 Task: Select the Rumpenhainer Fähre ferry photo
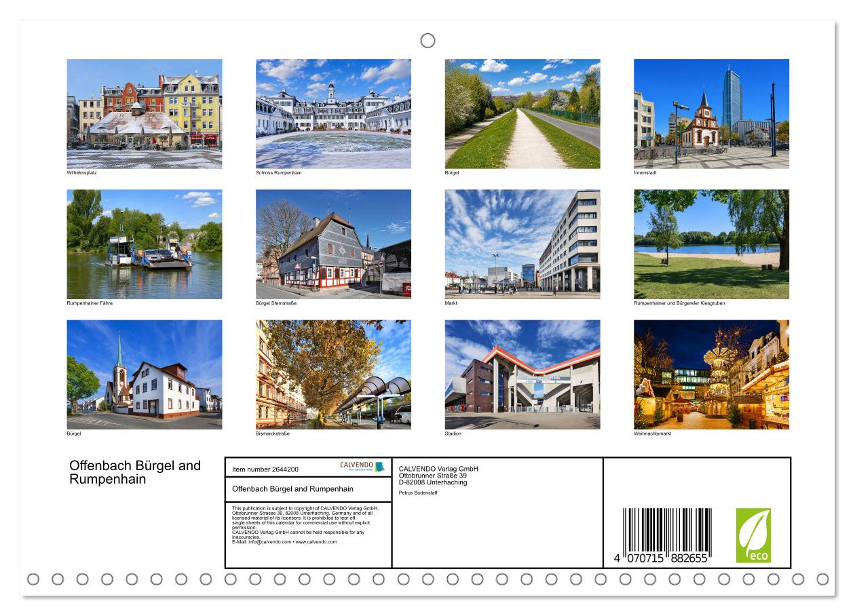click(145, 244)
